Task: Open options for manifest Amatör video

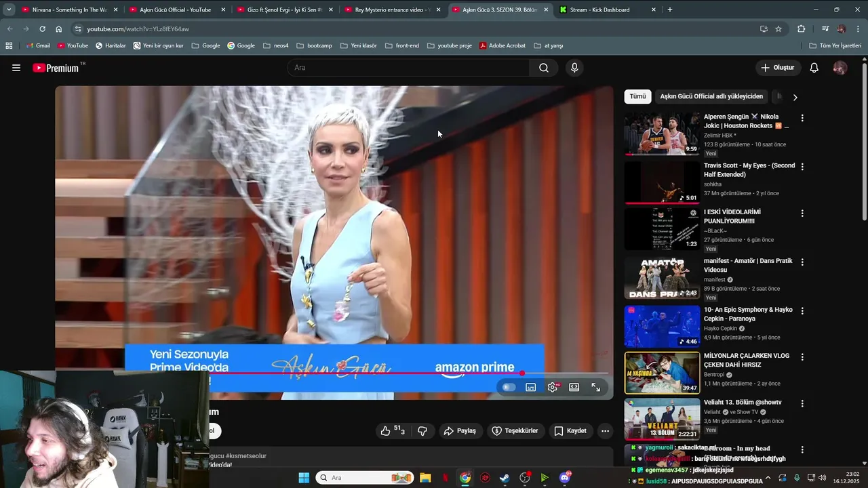Action: [x=802, y=262]
